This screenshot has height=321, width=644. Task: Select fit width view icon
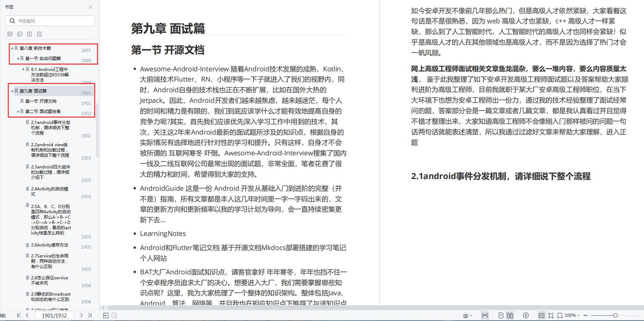(485, 315)
